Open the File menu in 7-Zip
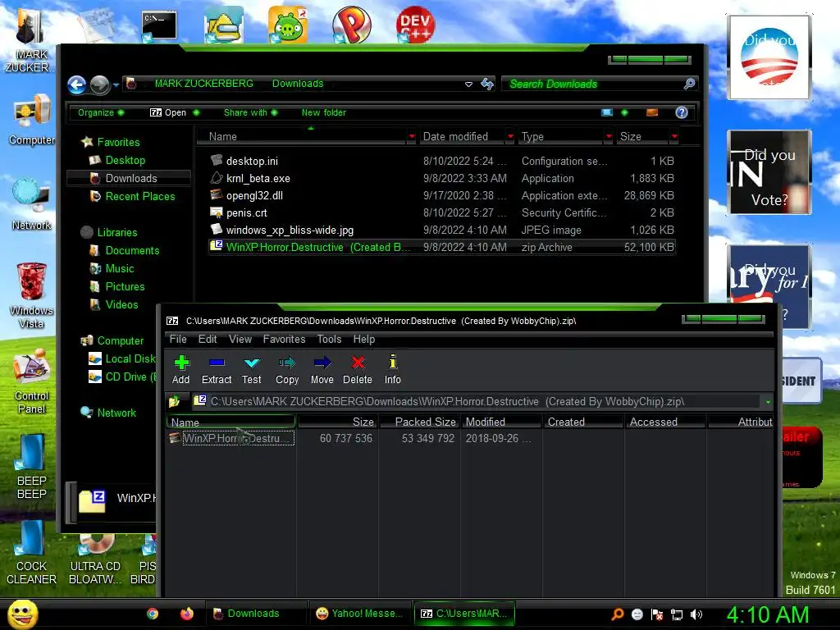This screenshot has width=840, height=630. click(x=178, y=339)
